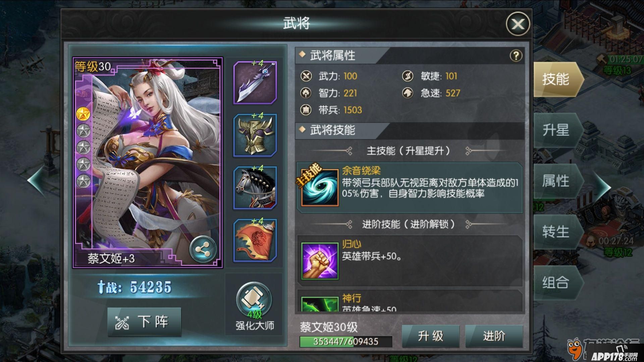The image size is (644, 362).
Task: Switch to the 技能 tab
Action: click(557, 79)
